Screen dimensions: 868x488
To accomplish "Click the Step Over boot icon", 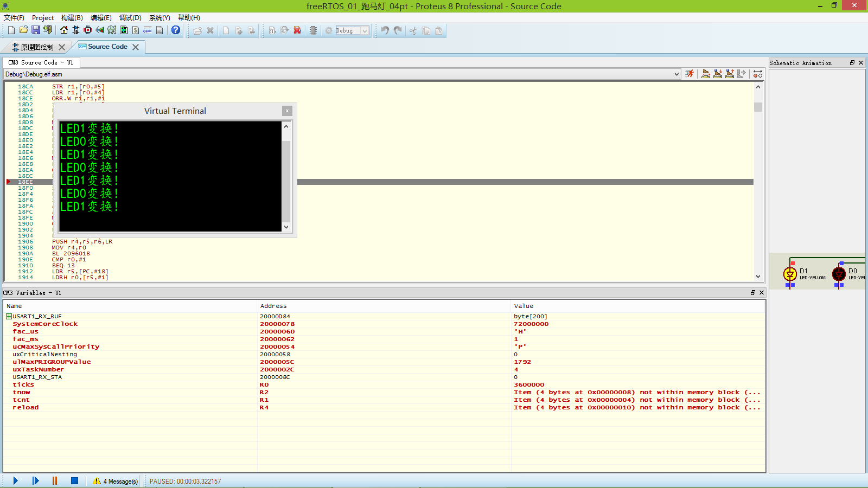I will point(706,74).
